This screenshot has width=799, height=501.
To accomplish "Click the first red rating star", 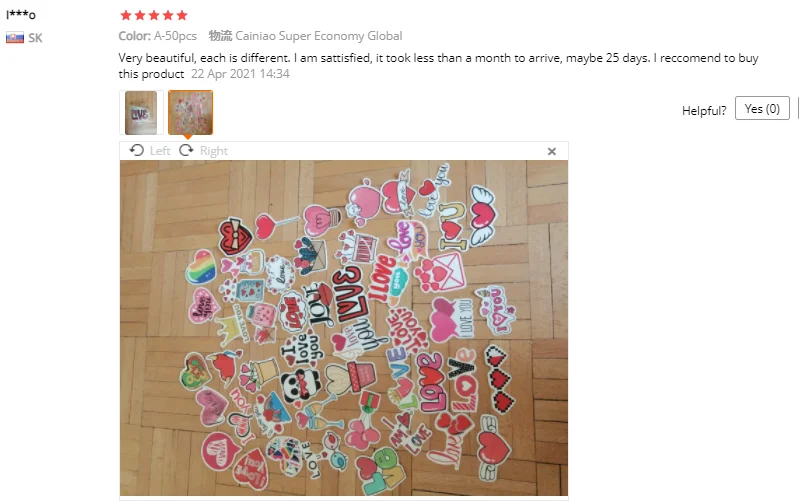I will (x=126, y=15).
